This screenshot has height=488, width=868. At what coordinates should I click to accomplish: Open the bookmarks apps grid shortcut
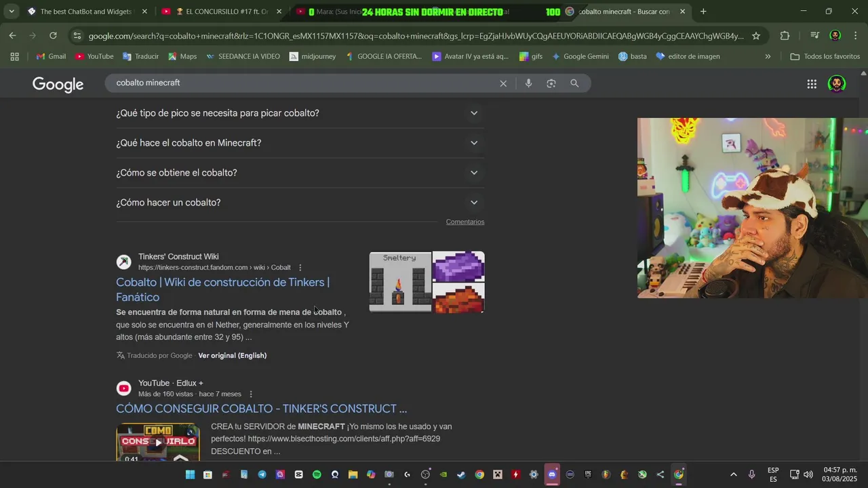[x=14, y=56]
